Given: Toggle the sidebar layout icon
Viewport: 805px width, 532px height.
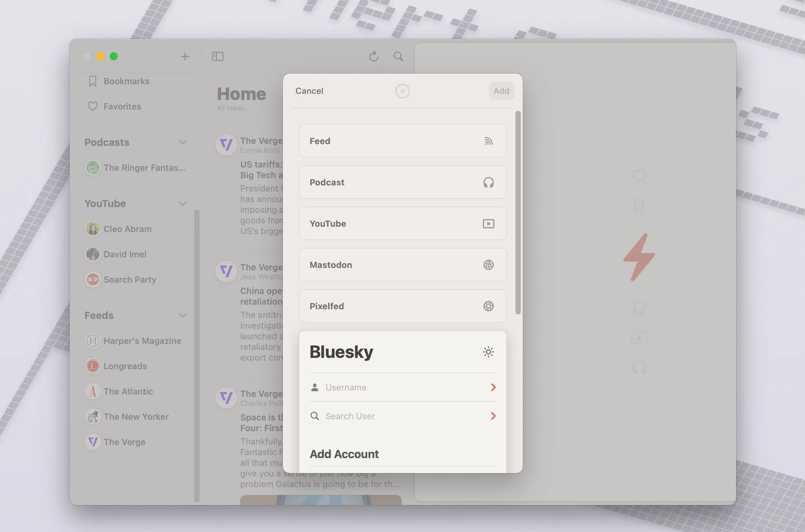Looking at the screenshot, I should point(218,56).
